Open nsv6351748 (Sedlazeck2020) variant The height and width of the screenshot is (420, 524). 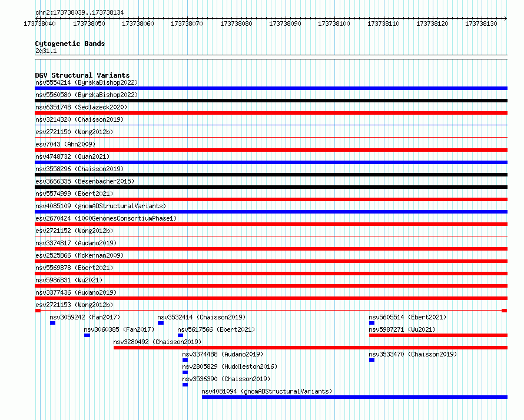81,107
